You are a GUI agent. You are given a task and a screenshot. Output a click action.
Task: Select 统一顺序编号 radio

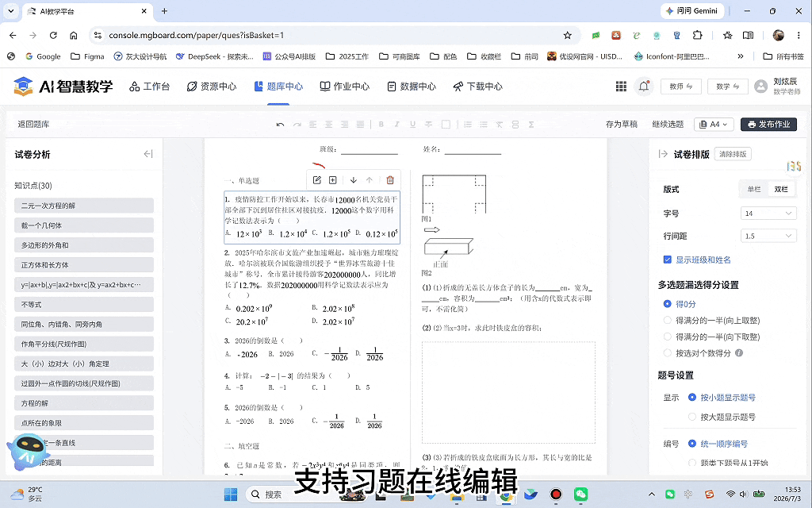pyautogui.click(x=691, y=444)
